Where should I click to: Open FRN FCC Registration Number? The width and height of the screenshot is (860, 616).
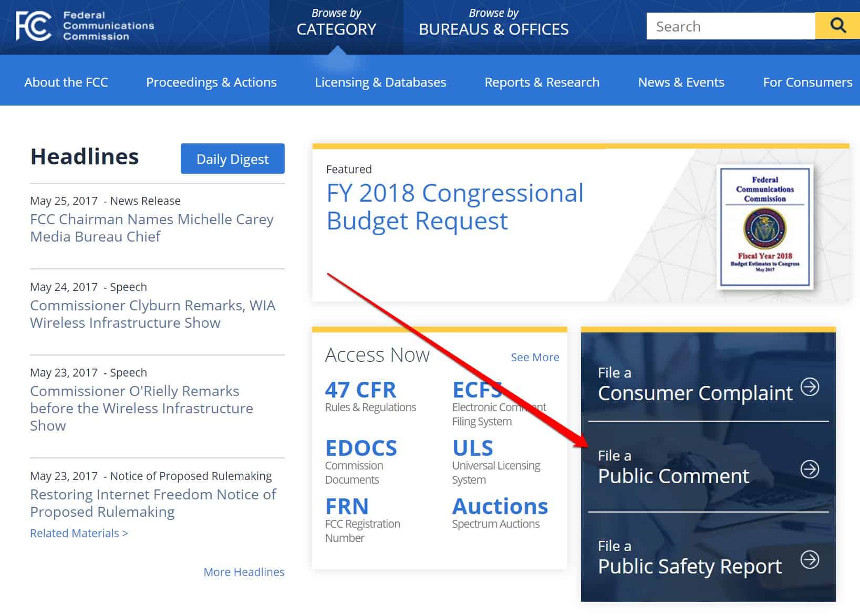coord(362,520)
